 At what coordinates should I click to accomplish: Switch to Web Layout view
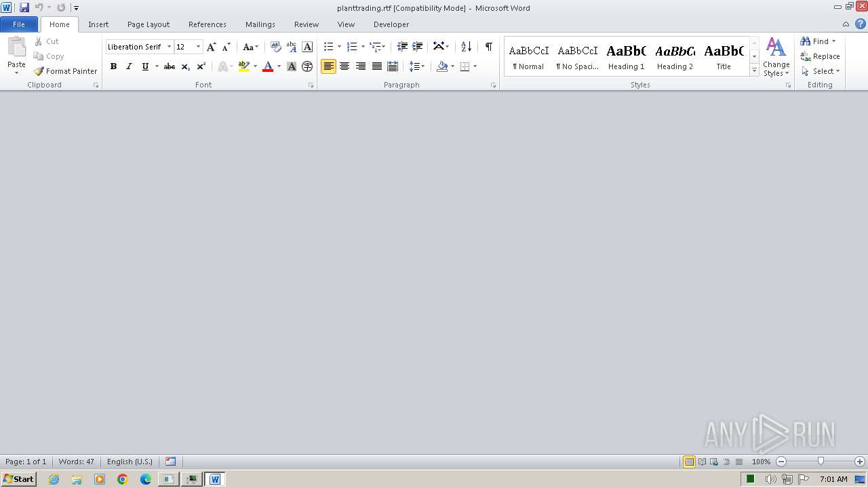click(x=714, y=462)
